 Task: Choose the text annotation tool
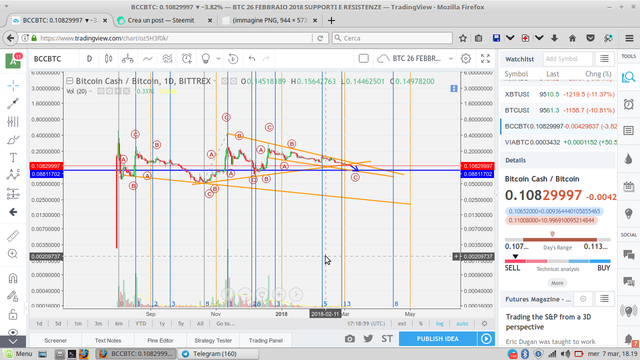(13, 158)
